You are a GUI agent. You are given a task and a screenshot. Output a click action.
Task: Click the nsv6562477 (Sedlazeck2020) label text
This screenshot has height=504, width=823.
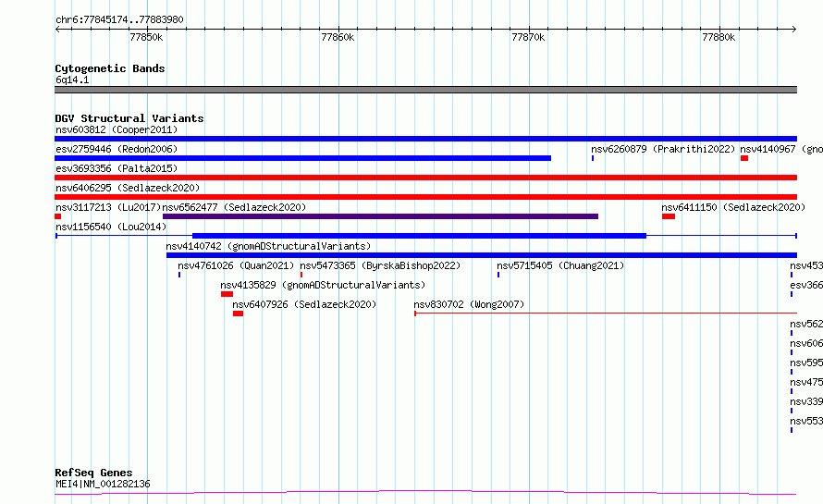tap(234, 207)
